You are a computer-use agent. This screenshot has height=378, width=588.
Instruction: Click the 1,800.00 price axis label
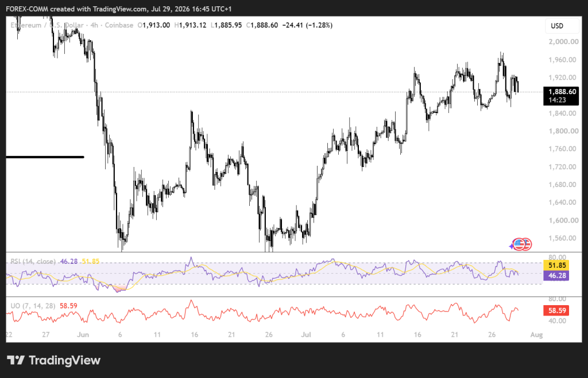[x=563, y=131]
